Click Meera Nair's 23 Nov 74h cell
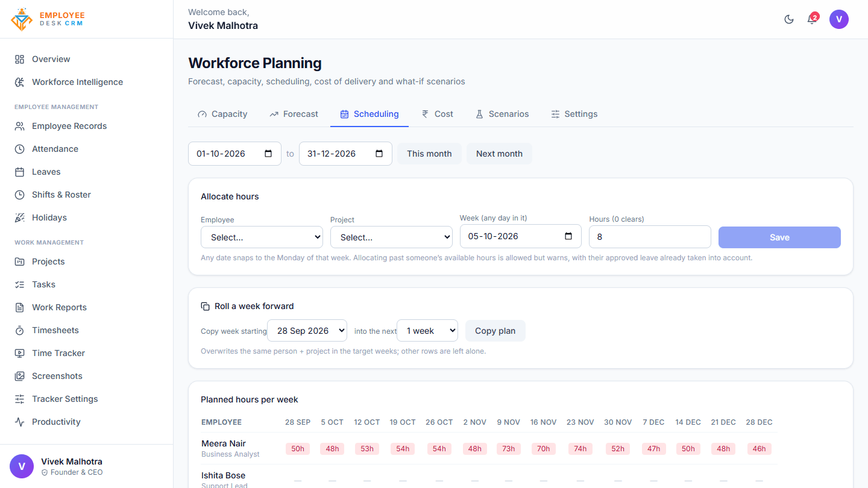Image resolution: width=868 pixels, height=488 pixels. tap(580, 449)
